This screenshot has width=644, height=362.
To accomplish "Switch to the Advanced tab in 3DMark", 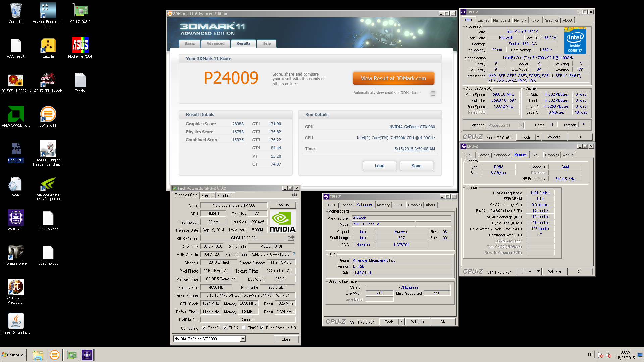I will [x=215, y=43].
